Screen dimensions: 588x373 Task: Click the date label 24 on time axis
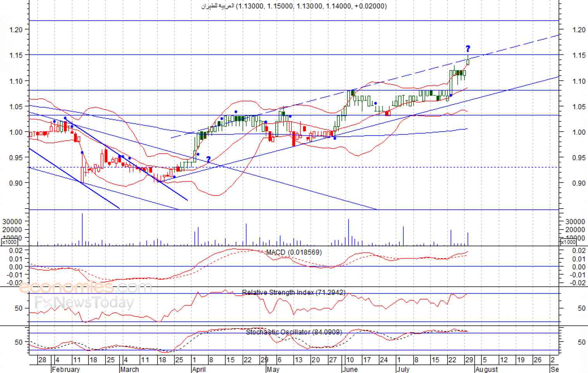[384, 360]
